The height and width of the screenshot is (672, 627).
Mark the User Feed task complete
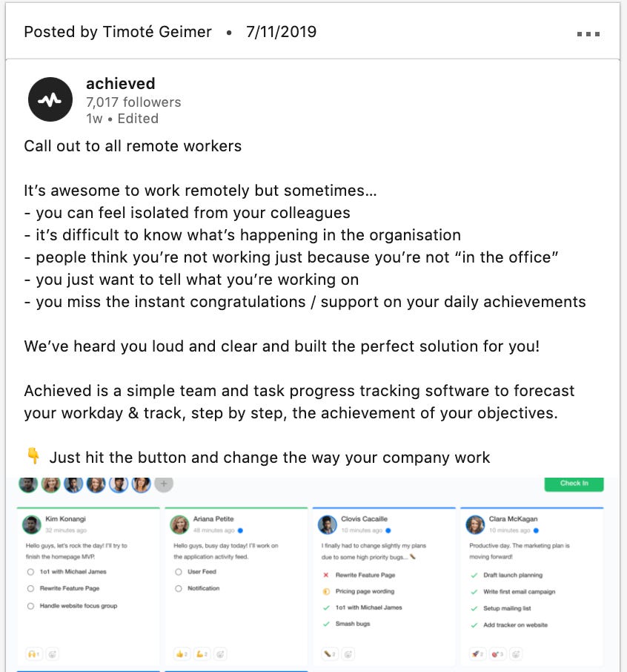pyautogui.click(x=179, y=573)
